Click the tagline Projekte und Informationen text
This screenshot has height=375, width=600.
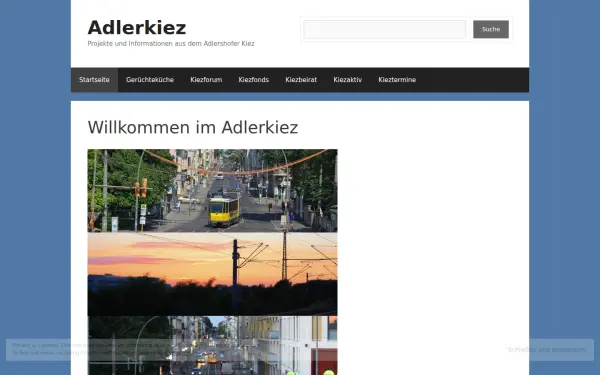pyautogui.click(x=171, y=44)
